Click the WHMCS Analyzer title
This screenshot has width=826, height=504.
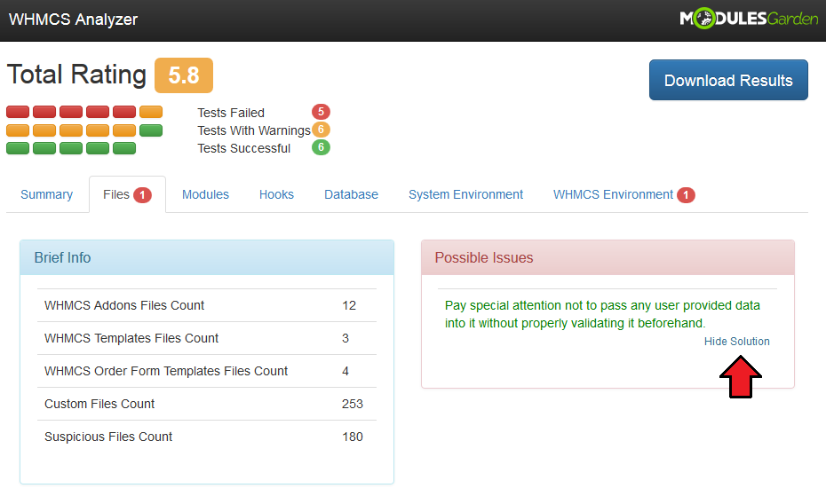[x=73, y=20]
